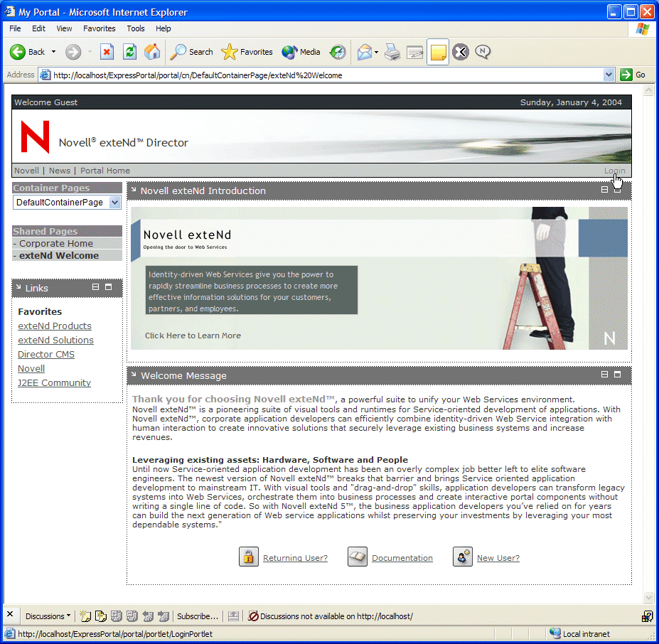The width and height of the screenshot is (659, 644).
Task: Open the Back button history dropdown arrow
Action: coord(53,52)
